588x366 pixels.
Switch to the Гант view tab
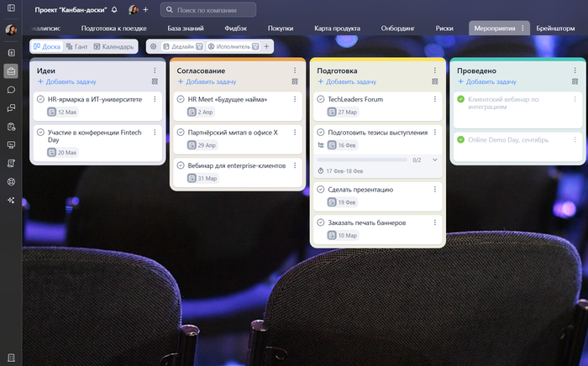[x=76, y=46]
